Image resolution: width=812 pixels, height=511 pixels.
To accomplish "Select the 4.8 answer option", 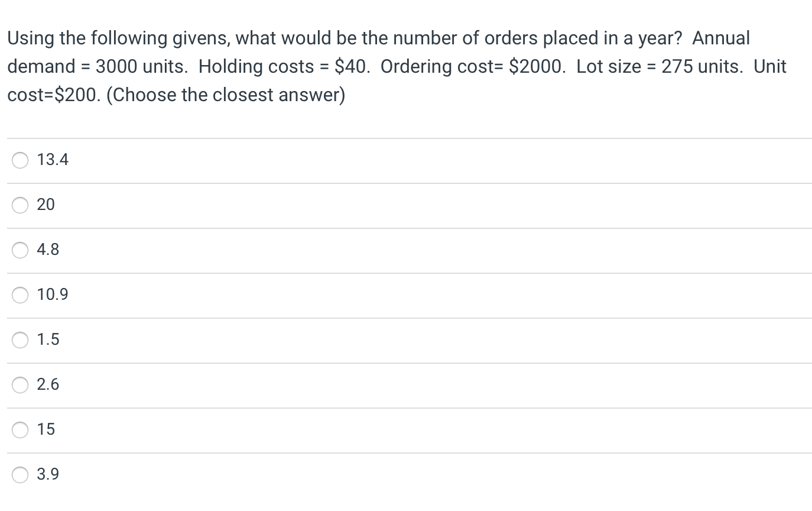I will (x=20, y=250).
